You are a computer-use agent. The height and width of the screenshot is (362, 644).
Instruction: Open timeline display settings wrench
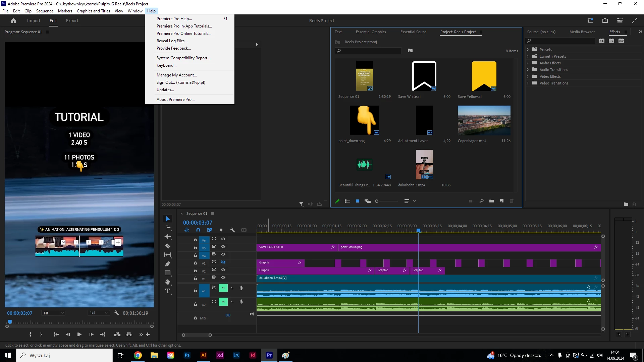(x=232, y=230)
